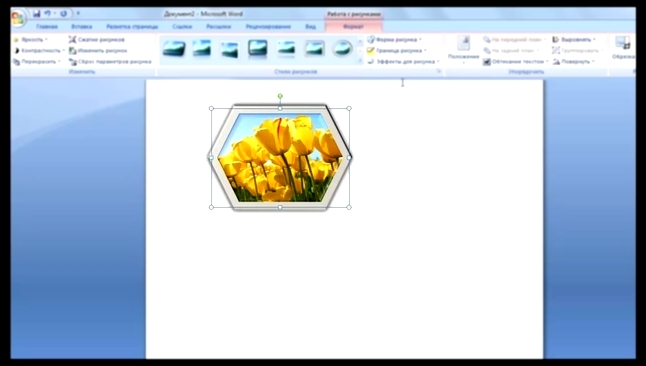Viewport: 646px width, 366px height.
Task: Click the green rotation handle above picture
Action: click(280, 96)
